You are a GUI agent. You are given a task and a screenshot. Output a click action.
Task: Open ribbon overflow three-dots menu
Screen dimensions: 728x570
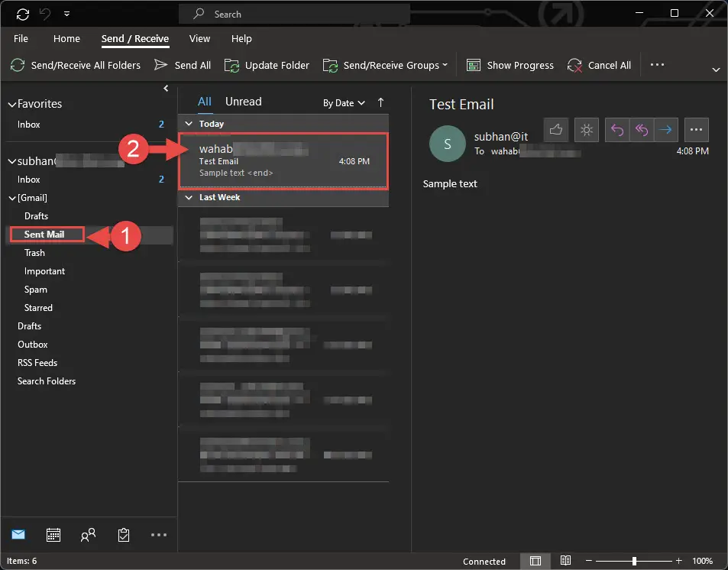pos(657,65)
